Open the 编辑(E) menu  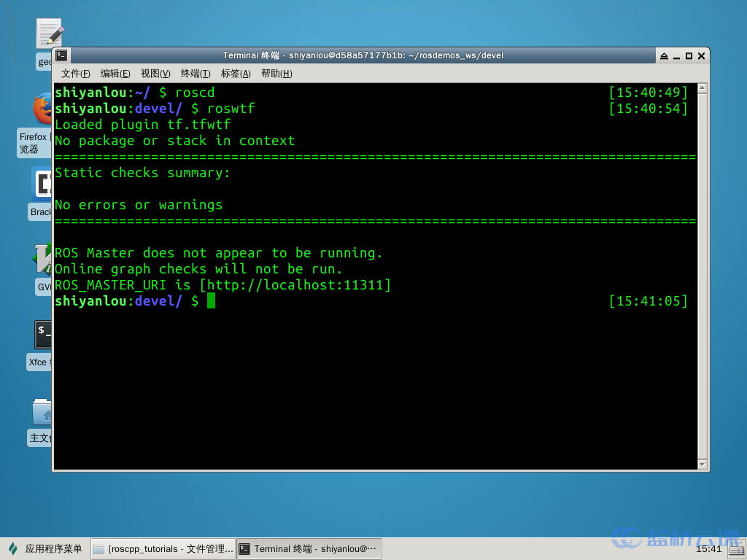click(x=115, y=74)
